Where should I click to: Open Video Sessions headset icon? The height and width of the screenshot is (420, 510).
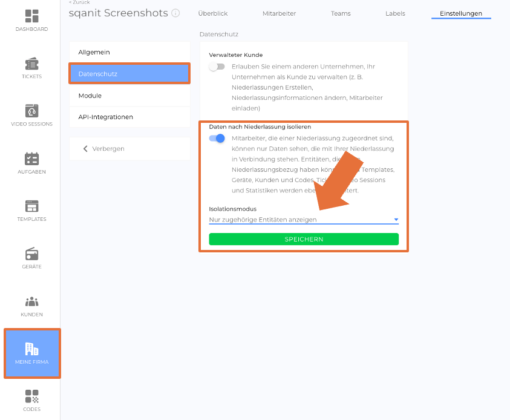[31, 111]
